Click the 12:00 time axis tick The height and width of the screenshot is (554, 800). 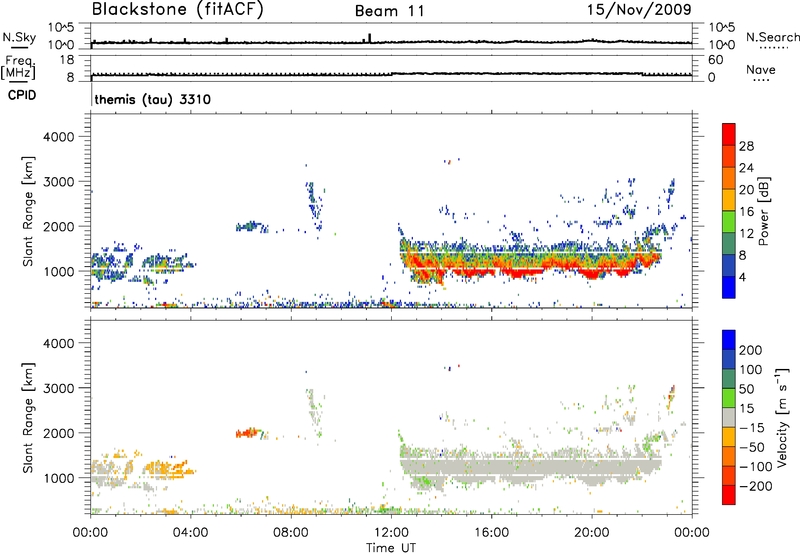click(391, 533)
